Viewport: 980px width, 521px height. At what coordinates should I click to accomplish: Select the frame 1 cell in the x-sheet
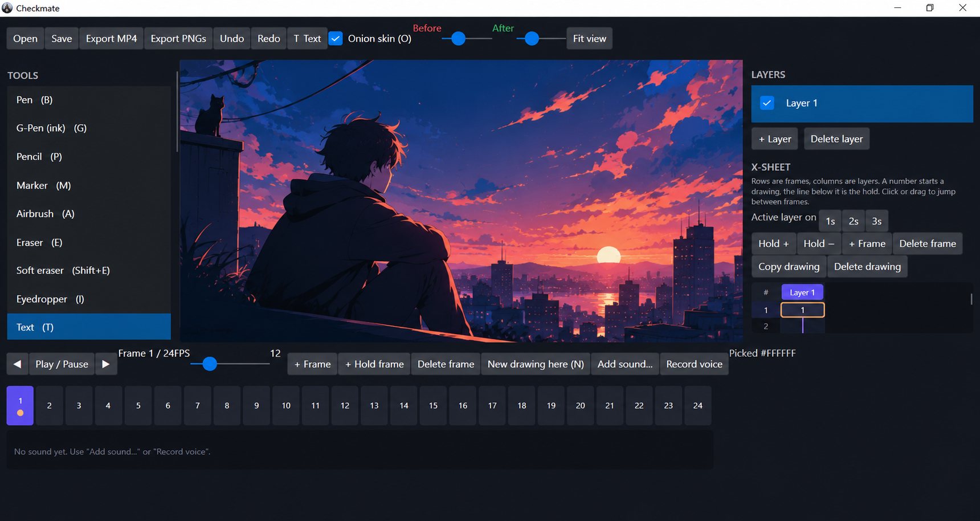coord(802,310)
